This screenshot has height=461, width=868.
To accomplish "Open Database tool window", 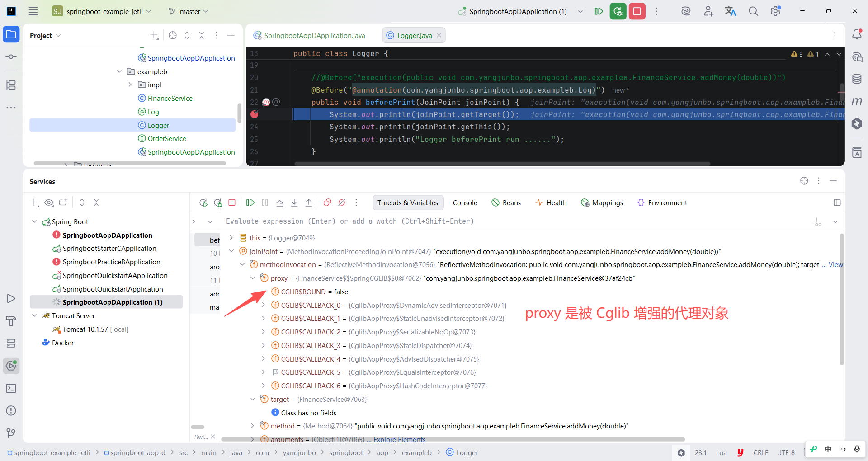I will point(857,79).
